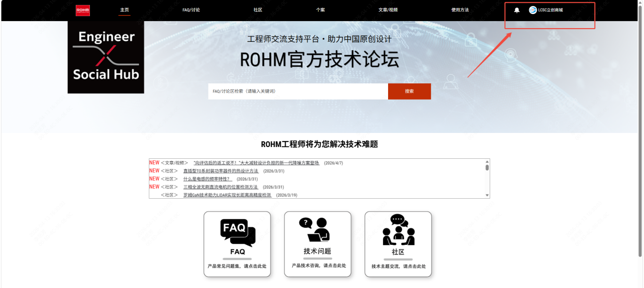Open 使用方法 in the top navigation

[x=460, y=10]
